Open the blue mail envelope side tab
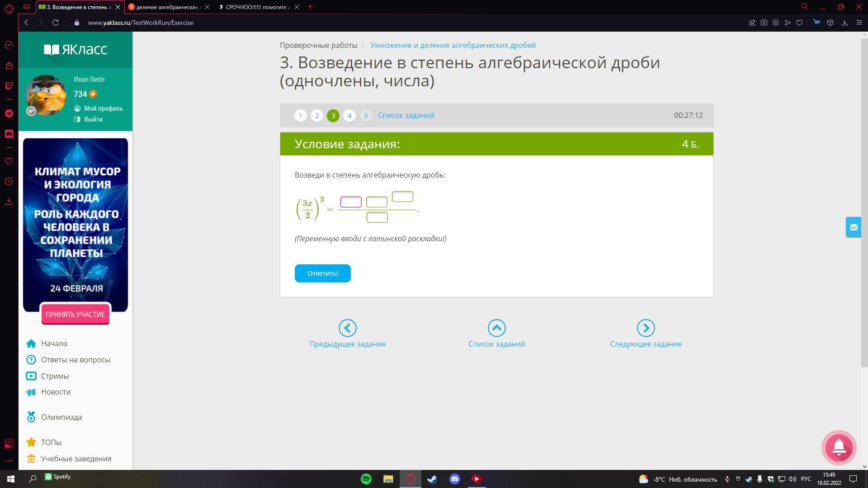Image resolution: width=868 pixels, height=488 pixels. [853, 227]
